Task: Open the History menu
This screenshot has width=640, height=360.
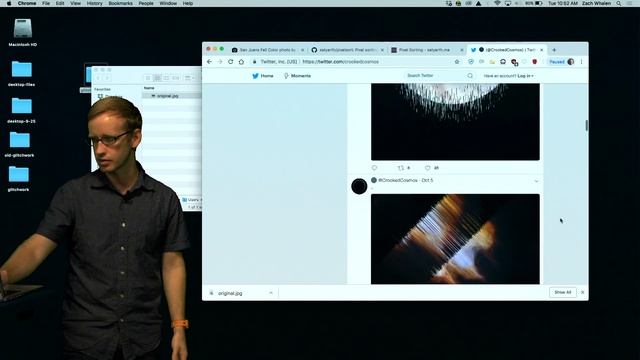Action: coord(94,3)
